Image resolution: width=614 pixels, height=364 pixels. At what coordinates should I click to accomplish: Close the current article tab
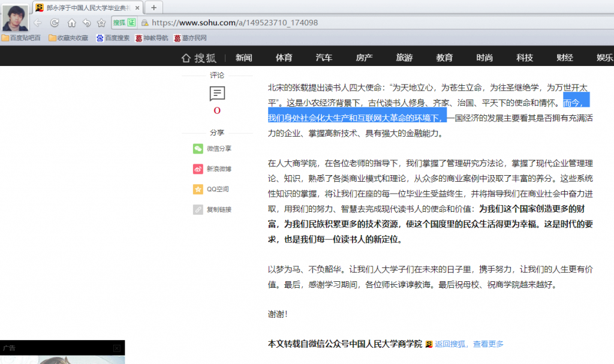[x=137, y=8]
